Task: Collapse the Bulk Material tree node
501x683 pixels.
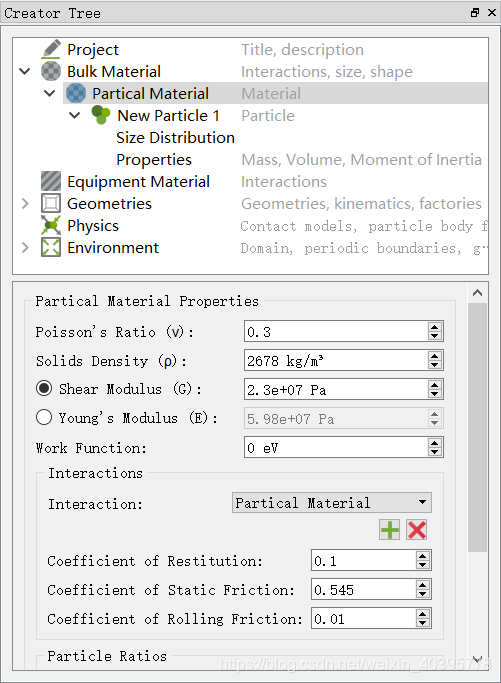Action: (25, 71)
